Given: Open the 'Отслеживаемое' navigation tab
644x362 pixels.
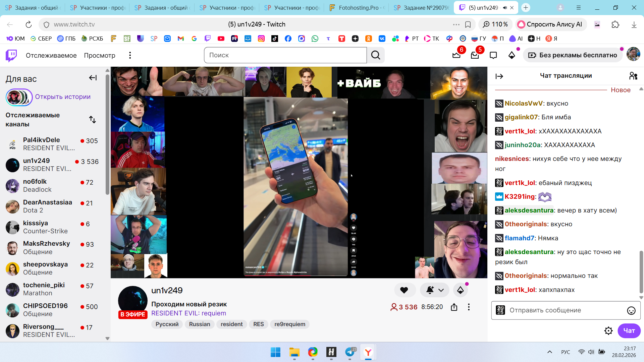Looking at the screenshot, I should point(51,55).
